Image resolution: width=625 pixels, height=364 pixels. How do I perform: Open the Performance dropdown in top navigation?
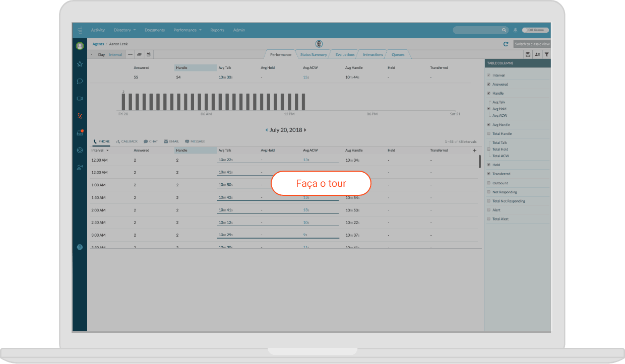187,30
